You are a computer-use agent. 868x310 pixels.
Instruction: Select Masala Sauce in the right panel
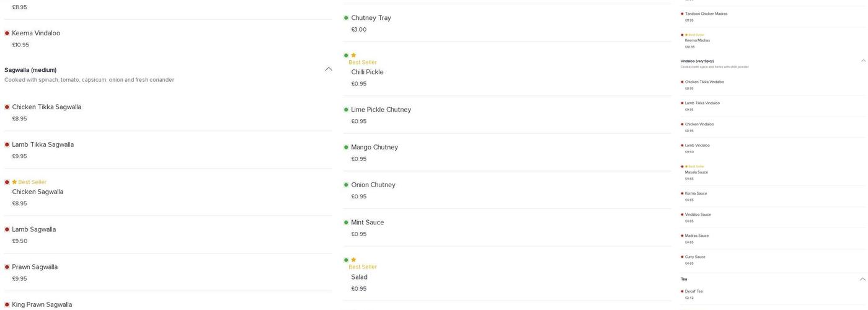(x=696, y=172)
